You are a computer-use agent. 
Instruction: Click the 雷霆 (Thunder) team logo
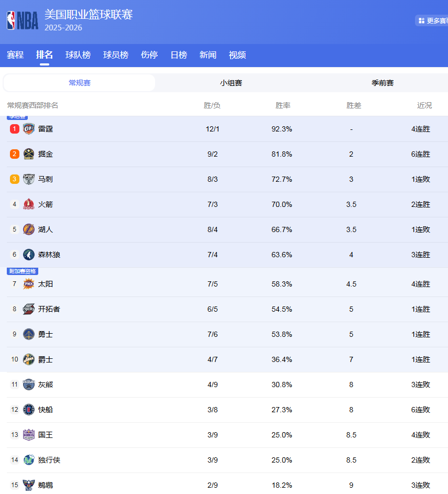(x=29, y=129)
